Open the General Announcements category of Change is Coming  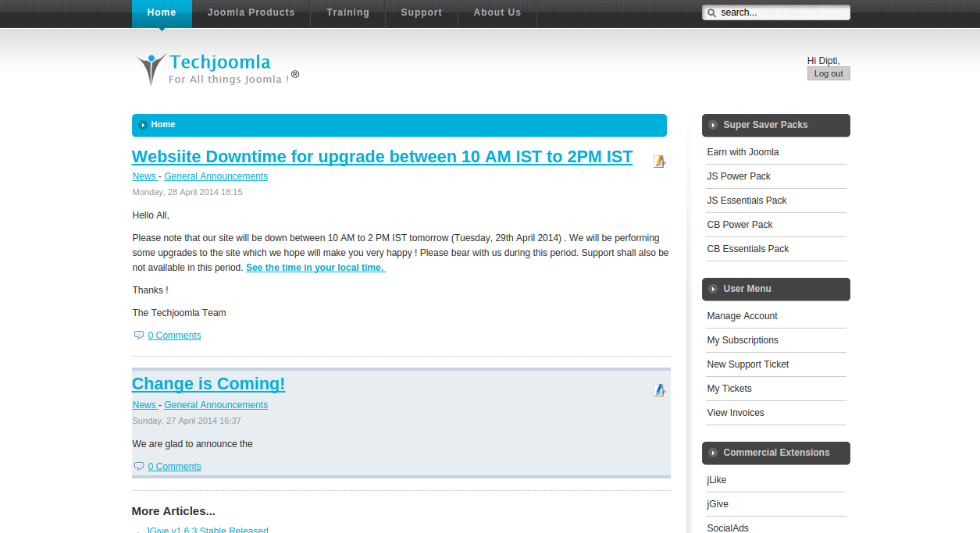click(x=216, y=405)
